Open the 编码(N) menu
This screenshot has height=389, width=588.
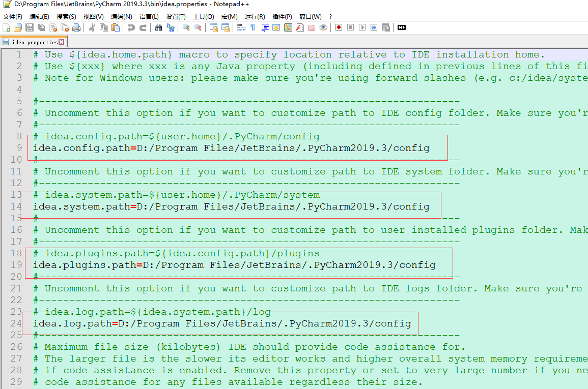(x=122, y=16)
